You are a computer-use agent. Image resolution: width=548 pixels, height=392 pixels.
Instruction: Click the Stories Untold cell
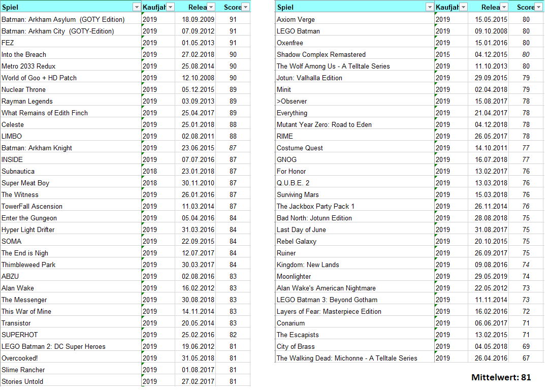[71, 381]
